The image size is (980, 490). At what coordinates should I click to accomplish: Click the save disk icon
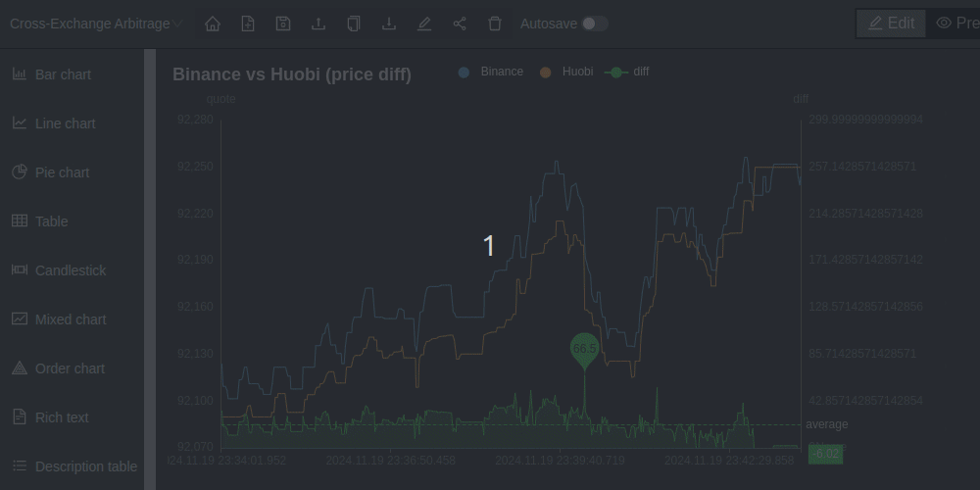pos(283,24)
